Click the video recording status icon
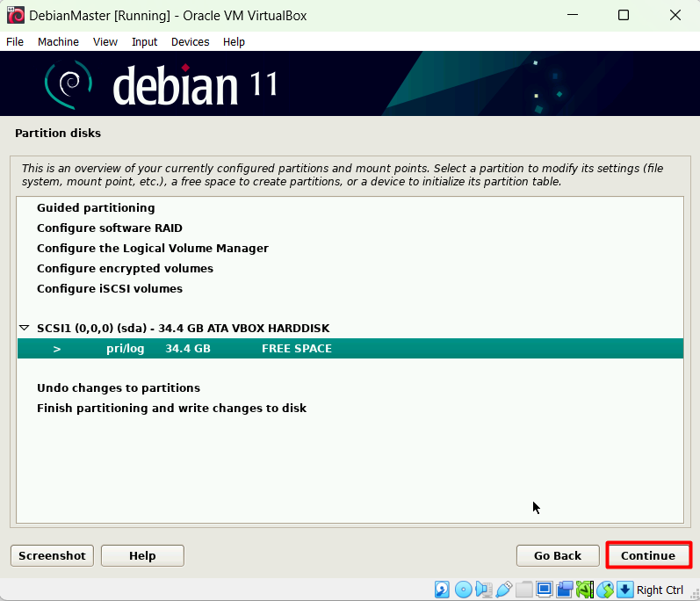This screenshot has width=700, height=601. pos(565,590)
